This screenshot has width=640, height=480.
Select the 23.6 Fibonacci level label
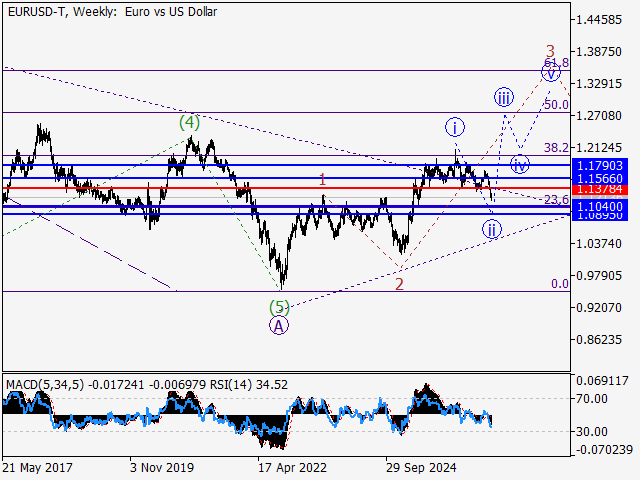[x=556, y=199]
